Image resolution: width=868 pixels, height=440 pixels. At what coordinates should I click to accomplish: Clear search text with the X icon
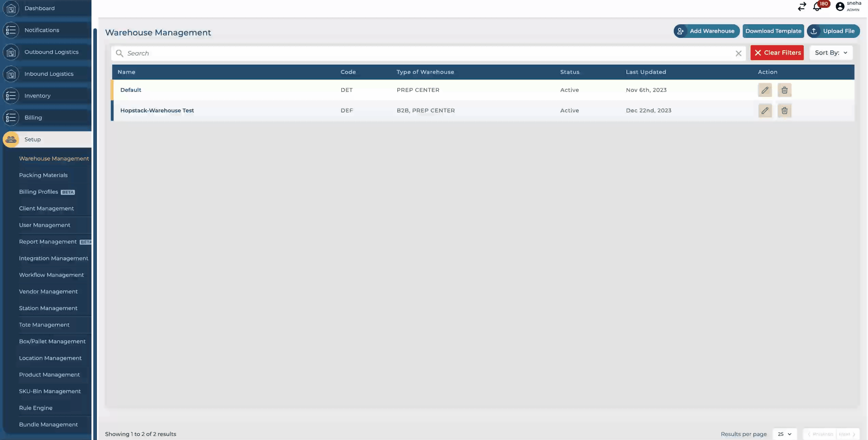click(x=738, y=53)
